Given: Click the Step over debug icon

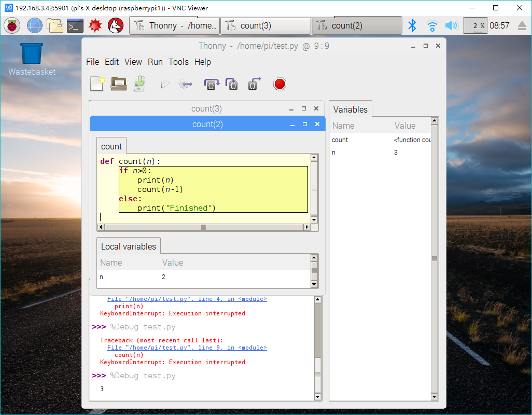Looking at the screenshot, I should coord(212,84).
